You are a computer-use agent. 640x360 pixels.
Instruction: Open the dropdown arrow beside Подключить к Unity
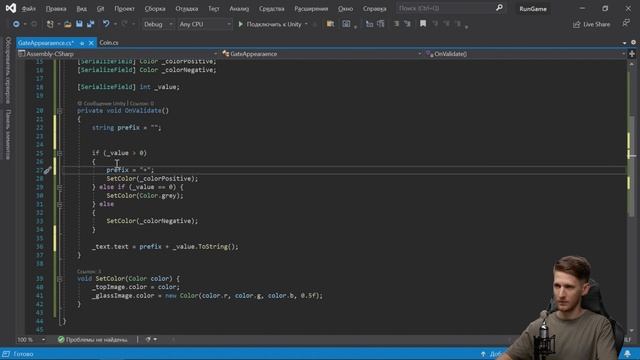pyautogui.click(x=307, y=24)
